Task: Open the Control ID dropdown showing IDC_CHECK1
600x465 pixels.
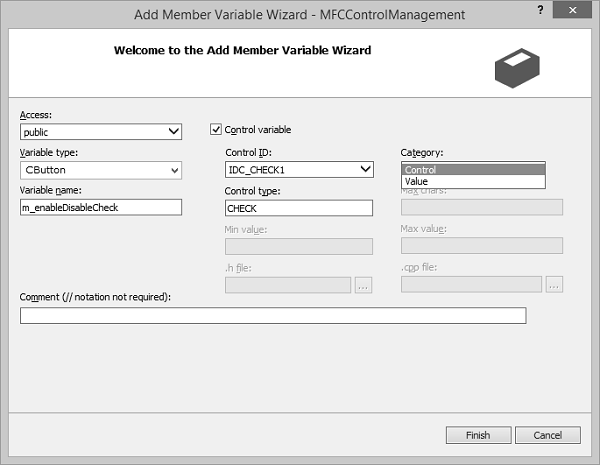Action: [x=365, y=170]
